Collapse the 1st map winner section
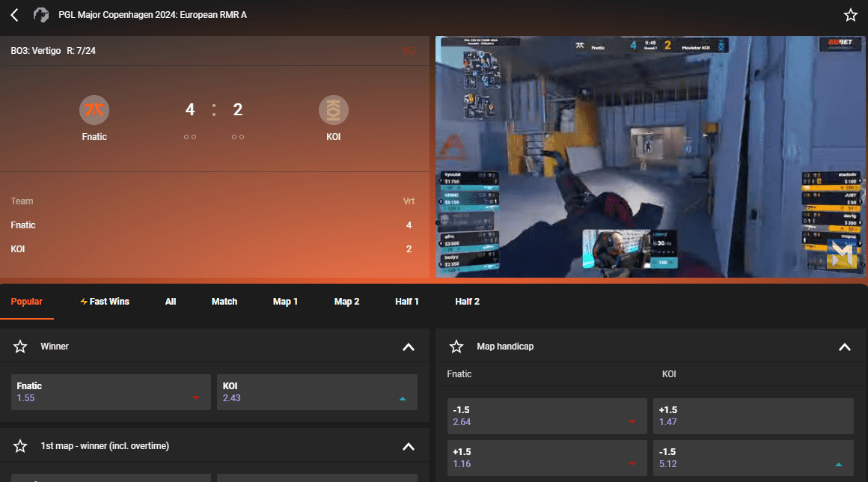 pyautogui.click(x=409, y=445)
